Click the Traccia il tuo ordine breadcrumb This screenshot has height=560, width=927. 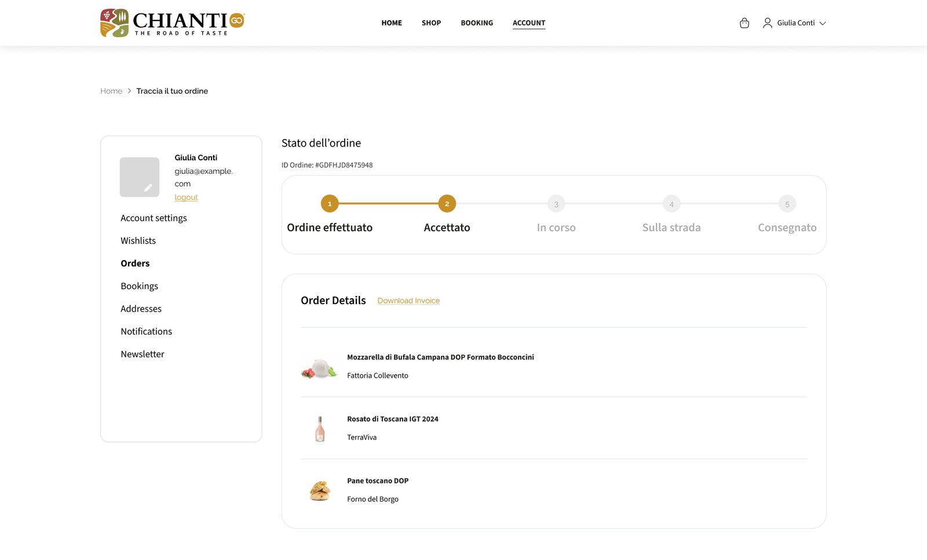(x=172, y=91)
